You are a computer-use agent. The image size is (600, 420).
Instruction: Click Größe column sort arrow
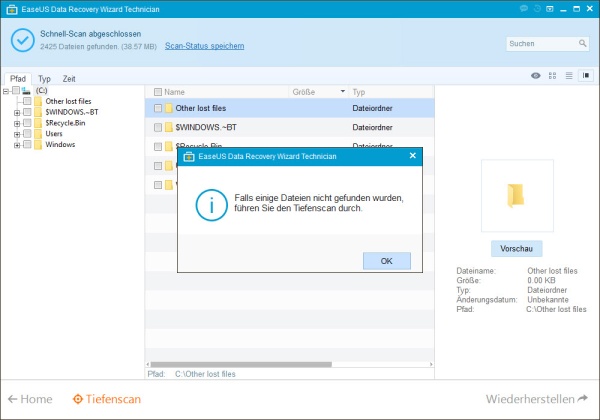coord(343,91)
